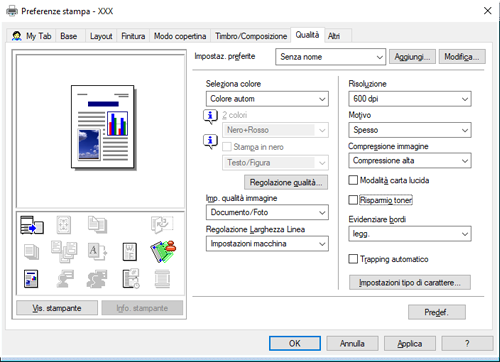Click the small color document quality icon
500x362 pixels.
[x=31, y=279]
